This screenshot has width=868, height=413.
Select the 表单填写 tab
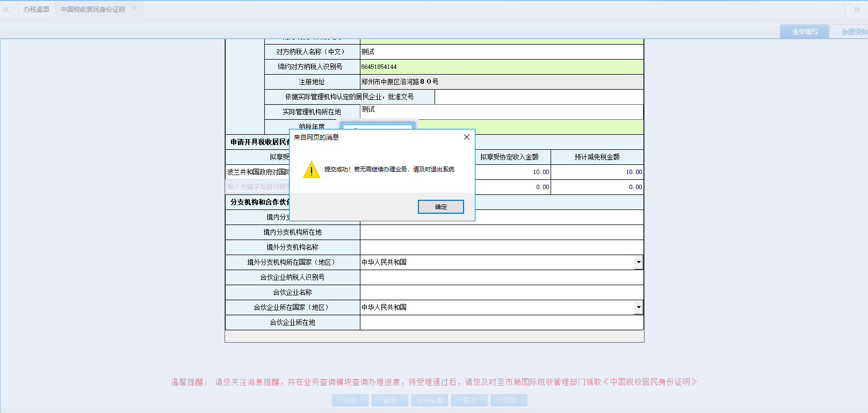[804, 32]
